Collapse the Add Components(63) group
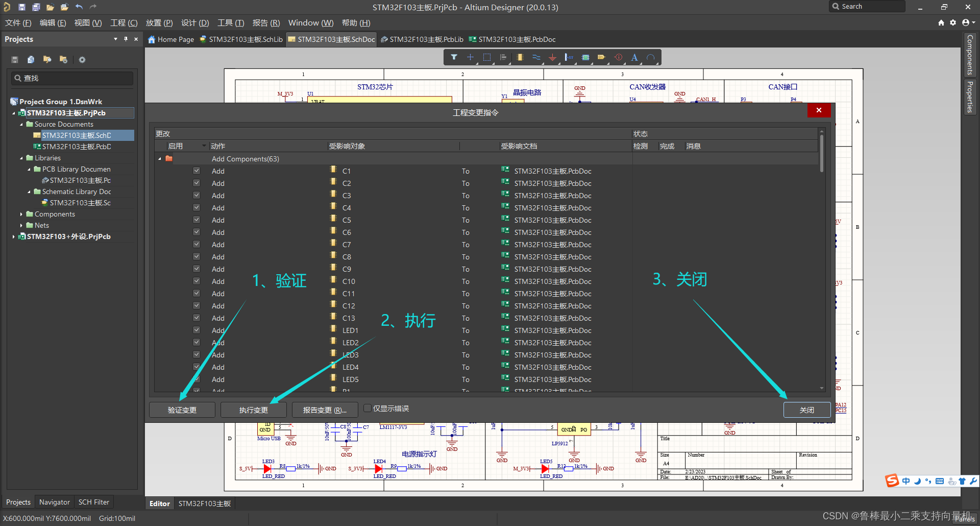This screenshot has height=526, width=980. (x=160, y=159)
